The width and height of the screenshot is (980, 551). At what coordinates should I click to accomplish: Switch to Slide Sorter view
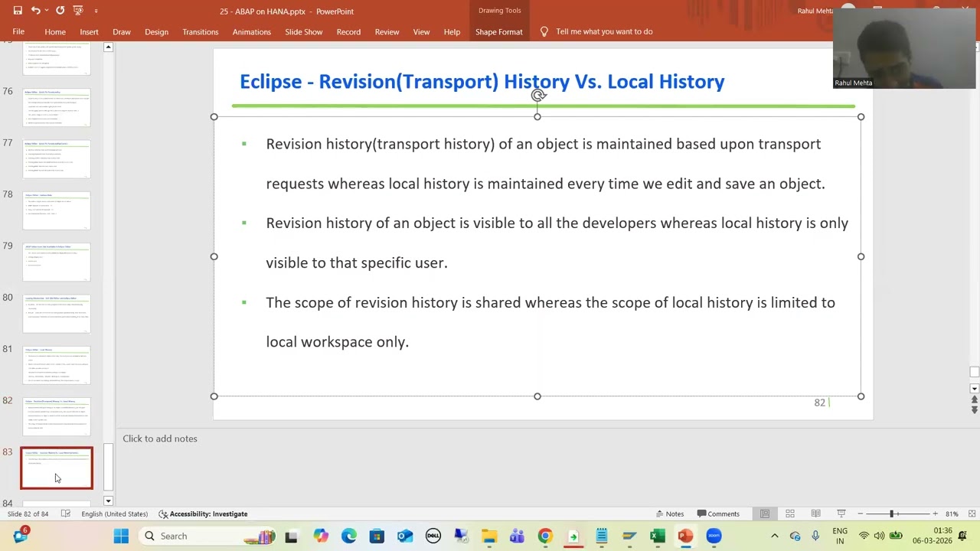(790, 514)
